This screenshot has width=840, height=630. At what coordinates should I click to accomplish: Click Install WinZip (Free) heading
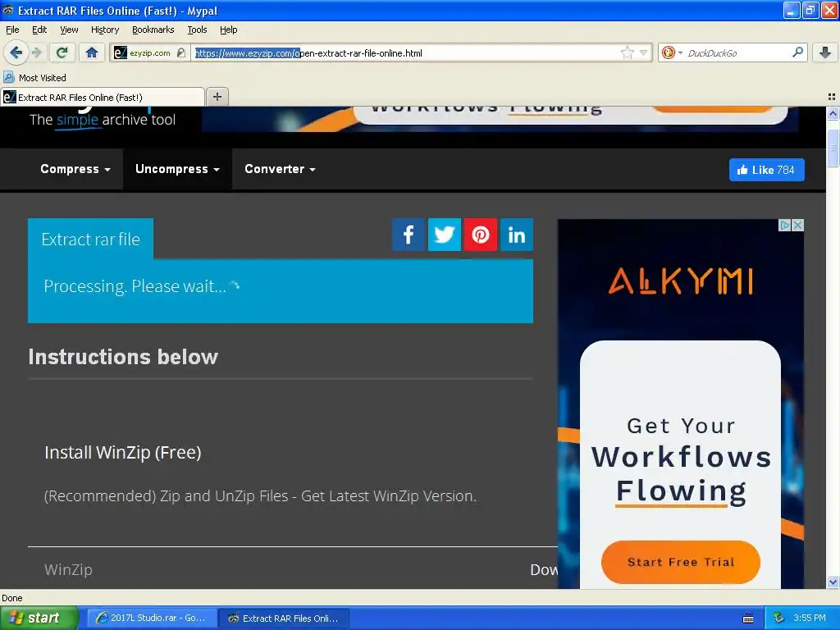(x=123, y=453)
